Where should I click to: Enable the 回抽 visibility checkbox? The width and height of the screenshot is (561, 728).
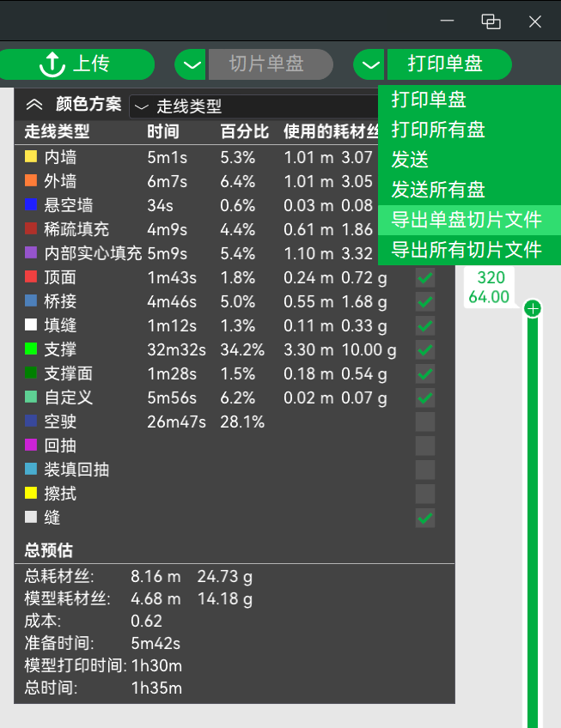tap(425, 446)
